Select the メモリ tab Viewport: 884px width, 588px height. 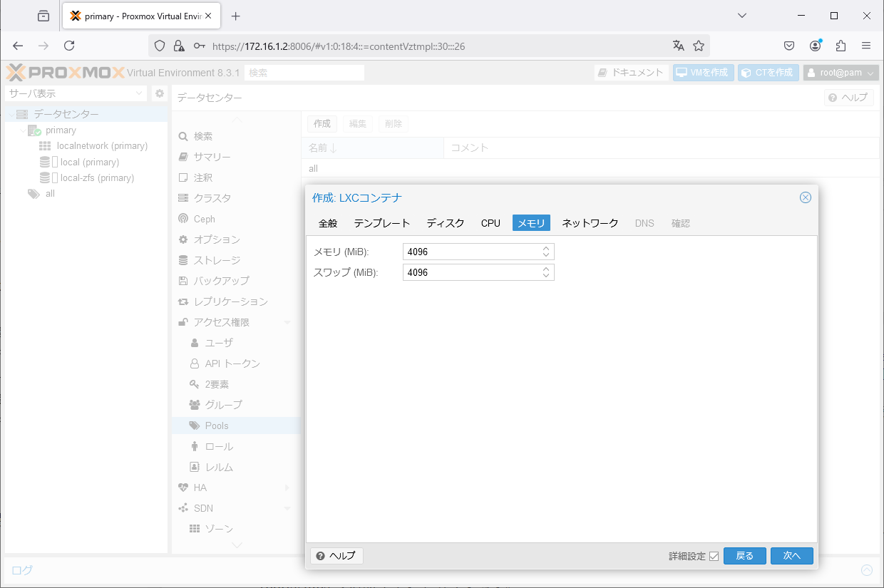(x=532, y=223)
